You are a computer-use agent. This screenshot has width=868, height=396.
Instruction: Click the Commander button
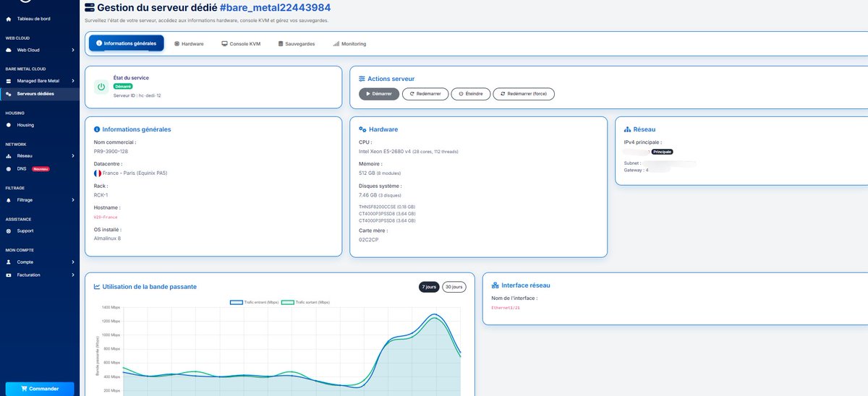pos(40,389)
